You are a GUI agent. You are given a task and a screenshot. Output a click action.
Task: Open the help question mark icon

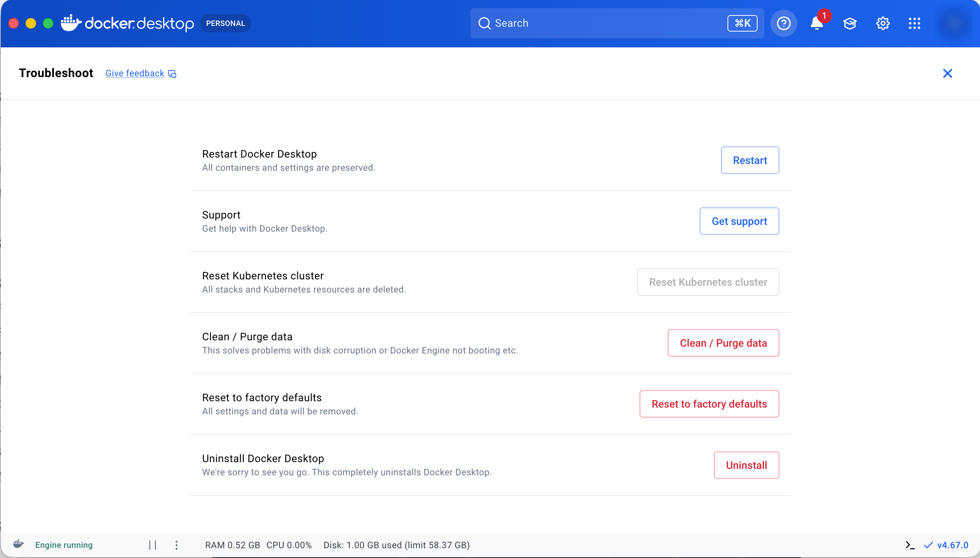(783, 23)
